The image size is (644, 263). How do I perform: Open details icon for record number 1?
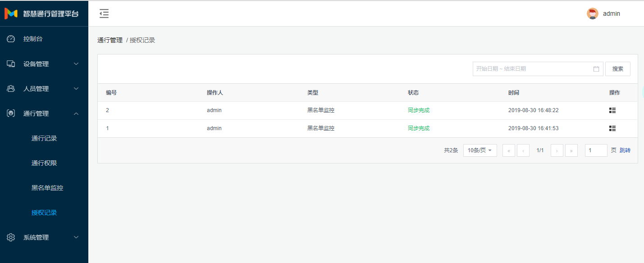coord(612,128)
